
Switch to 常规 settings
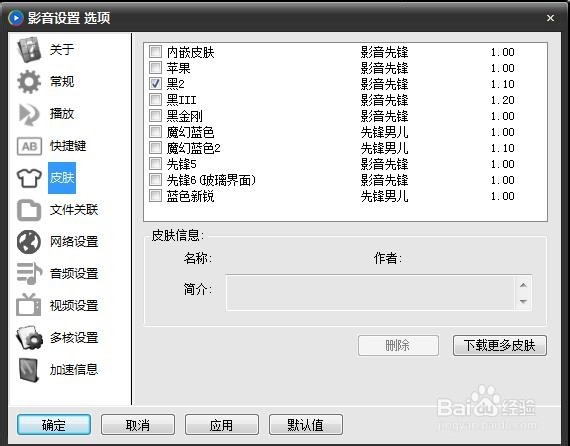pyautogui.click(x=62, y=81)
